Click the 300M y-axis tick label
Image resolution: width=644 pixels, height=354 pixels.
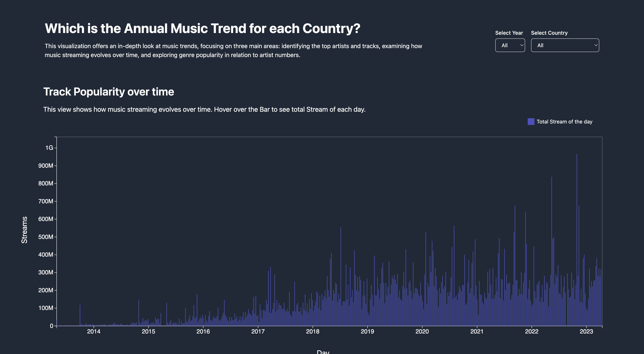coord(46,272)
